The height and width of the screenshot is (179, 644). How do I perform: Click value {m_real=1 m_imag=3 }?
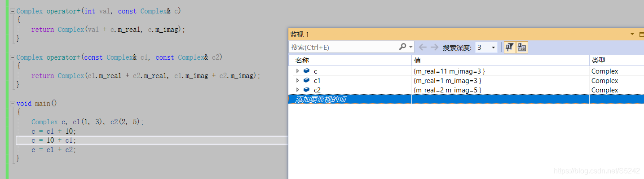click(447, 81)
